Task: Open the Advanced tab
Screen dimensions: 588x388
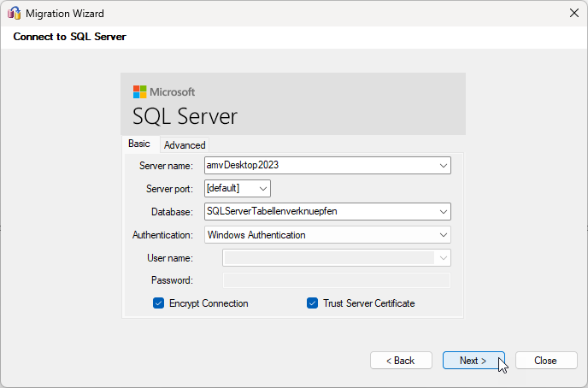Action: coord(185,145)
